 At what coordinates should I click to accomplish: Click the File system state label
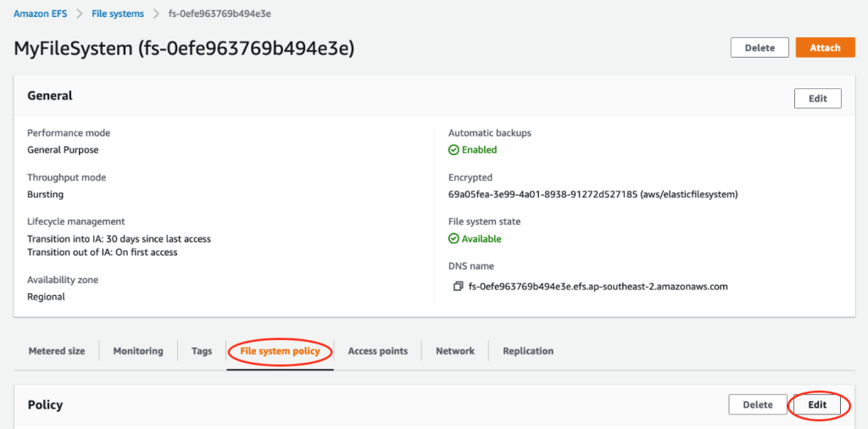pyautogui.click(x=484, y=221)
